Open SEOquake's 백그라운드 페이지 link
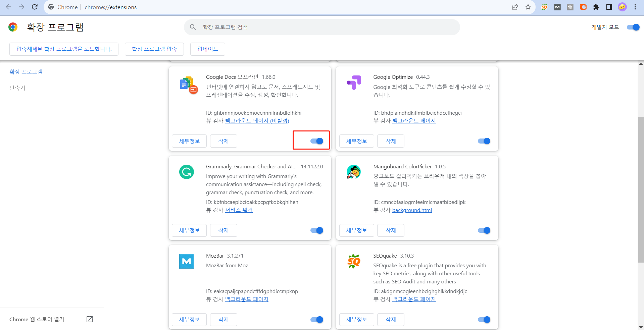Screen dimensions: 644x330 [414, 299]
